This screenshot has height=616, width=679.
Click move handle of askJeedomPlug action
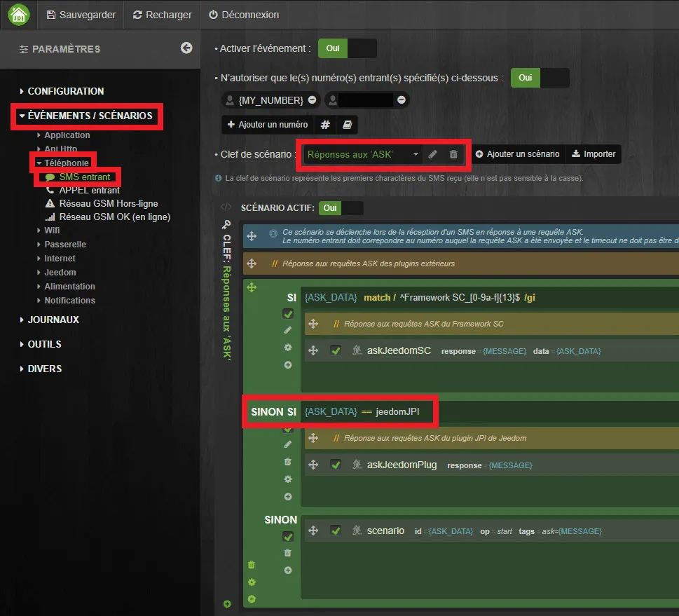[x=313, y=465]
